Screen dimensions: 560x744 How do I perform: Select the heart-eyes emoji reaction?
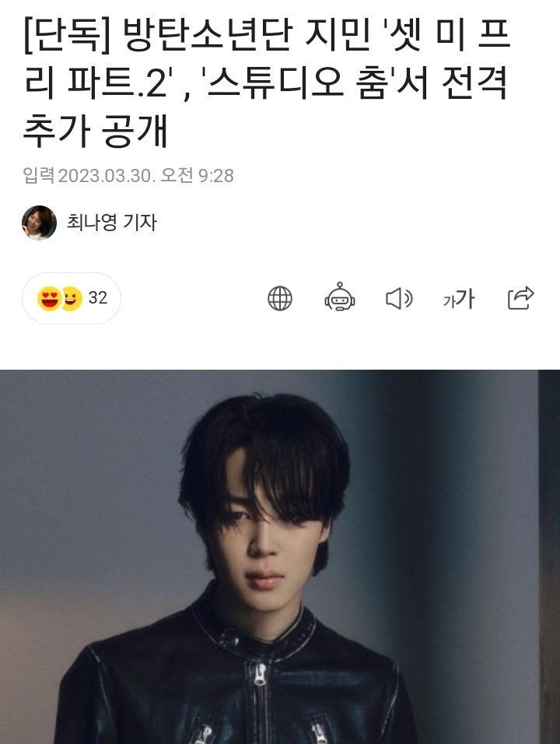49,298
